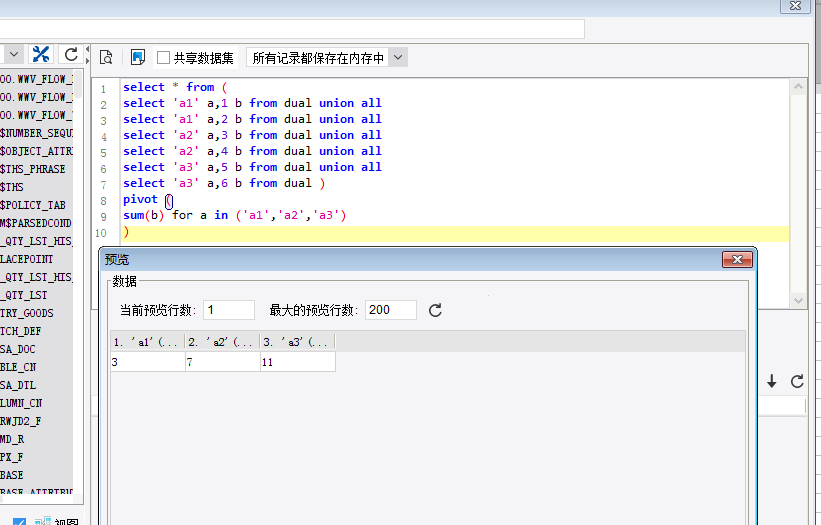Open the 所有记录都保存在内存中 dropdown

point(398,58)
